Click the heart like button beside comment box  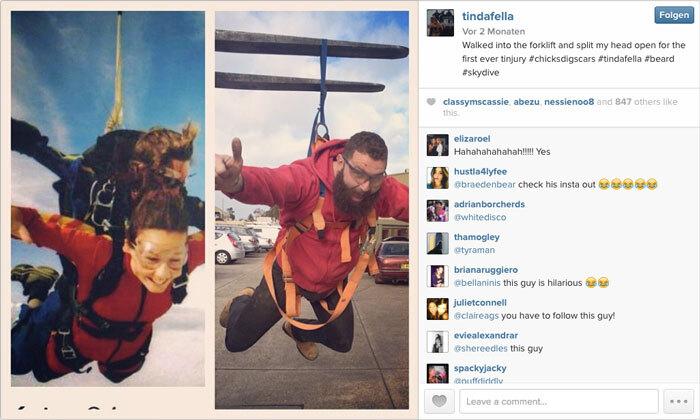coord(439,401)
